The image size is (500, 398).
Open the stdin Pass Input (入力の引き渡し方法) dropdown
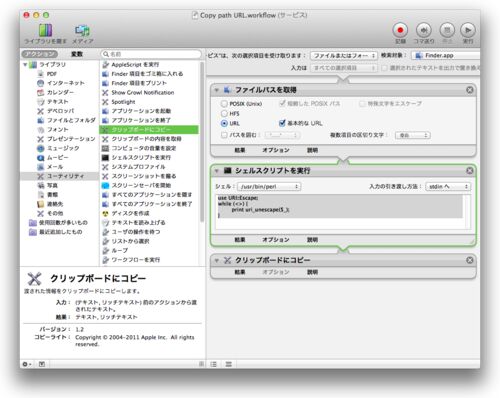point(448,187)
